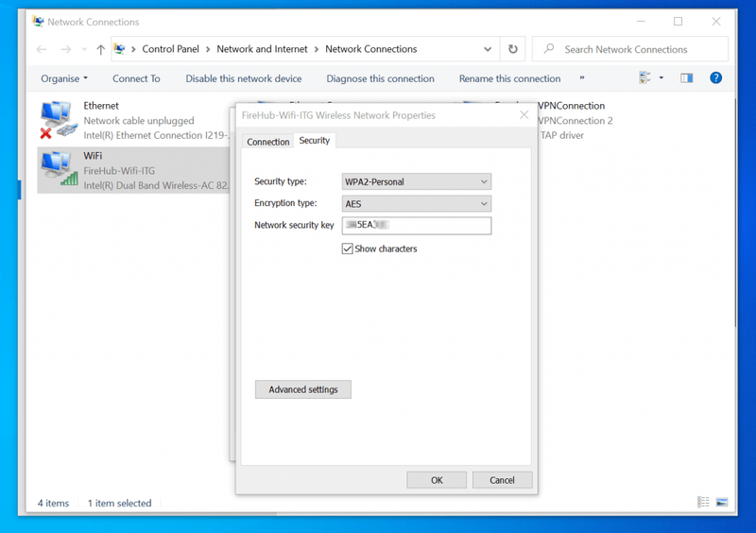Click OK in the properties dialog
This screenshot has width=756, height=533.
click(x=437, y=480)
